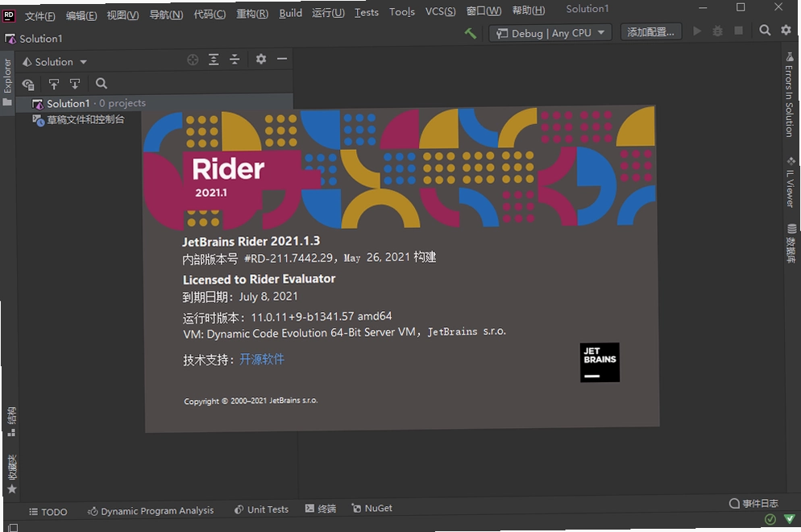801x532 pixels.
Task: Open Settings gear in top-right toolbar
Action: (786, 30)
